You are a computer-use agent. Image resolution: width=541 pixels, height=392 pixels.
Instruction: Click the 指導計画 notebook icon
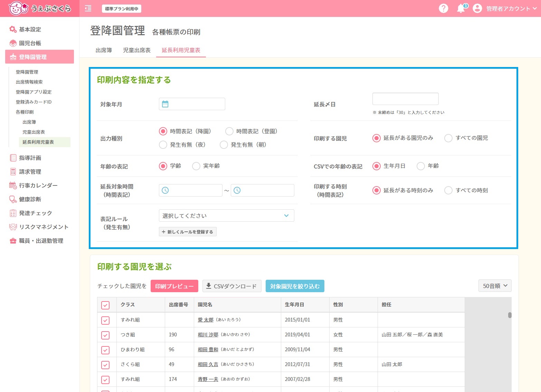click(13, 158)
